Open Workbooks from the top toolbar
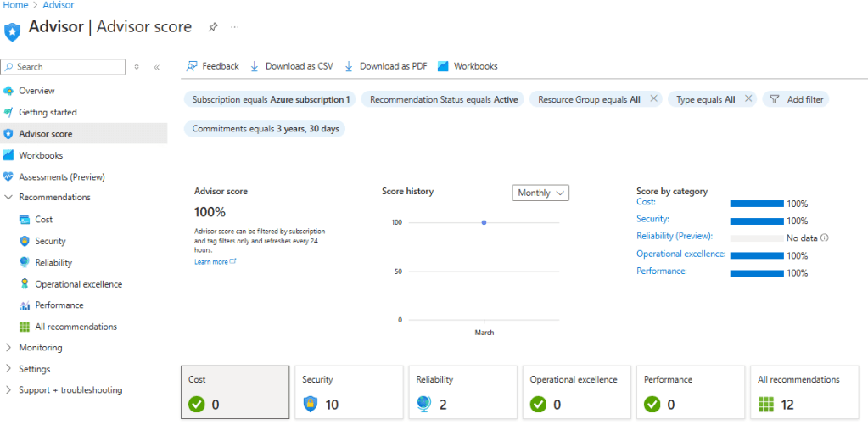868x425 pixels. [468, 66]
